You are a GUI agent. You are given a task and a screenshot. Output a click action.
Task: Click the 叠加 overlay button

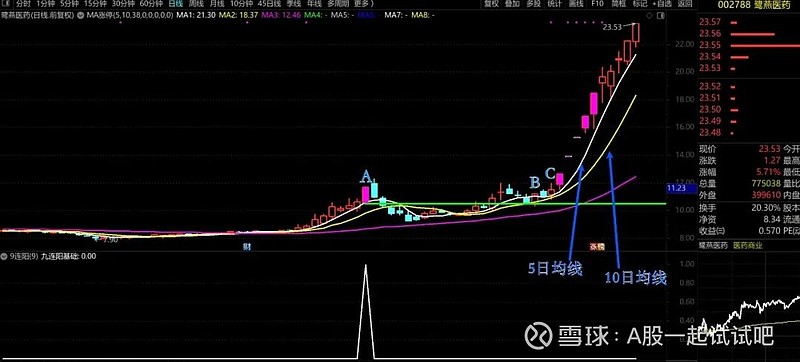pos(512,4)
